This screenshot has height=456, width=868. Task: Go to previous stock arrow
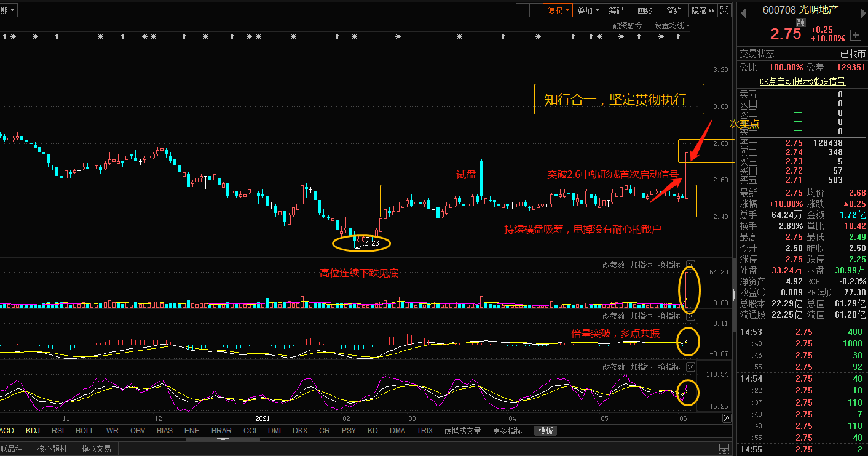tap(742, 12)
